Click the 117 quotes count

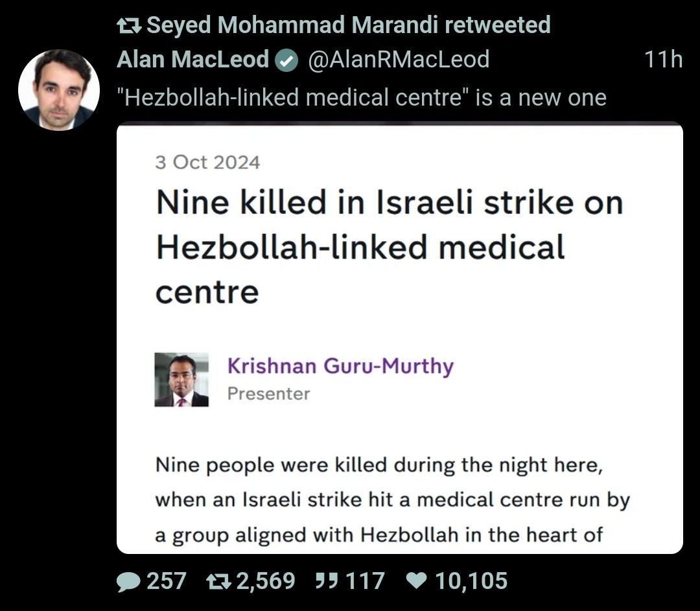(x=365, y=581)
